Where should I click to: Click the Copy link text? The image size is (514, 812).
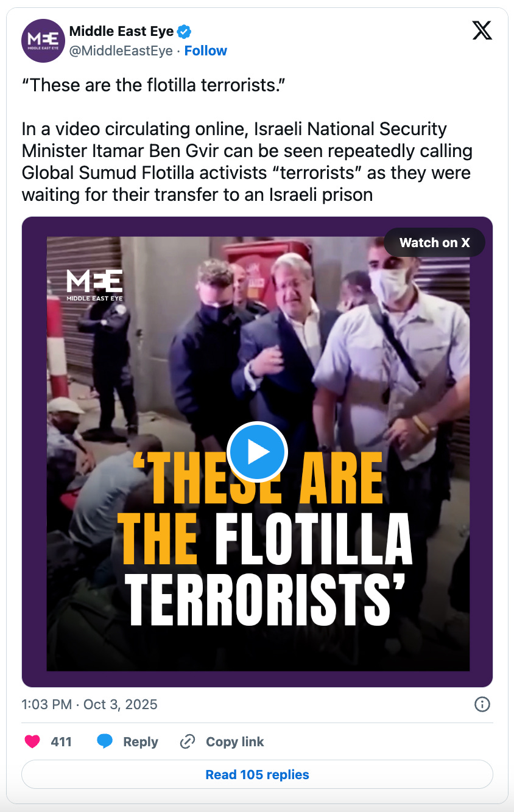click(235, 741)
